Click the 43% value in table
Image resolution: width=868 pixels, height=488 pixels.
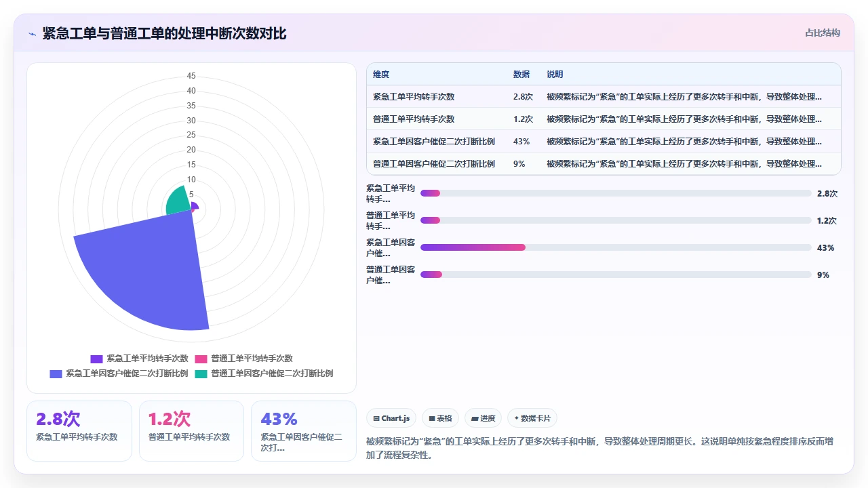(x=521, y=142)
